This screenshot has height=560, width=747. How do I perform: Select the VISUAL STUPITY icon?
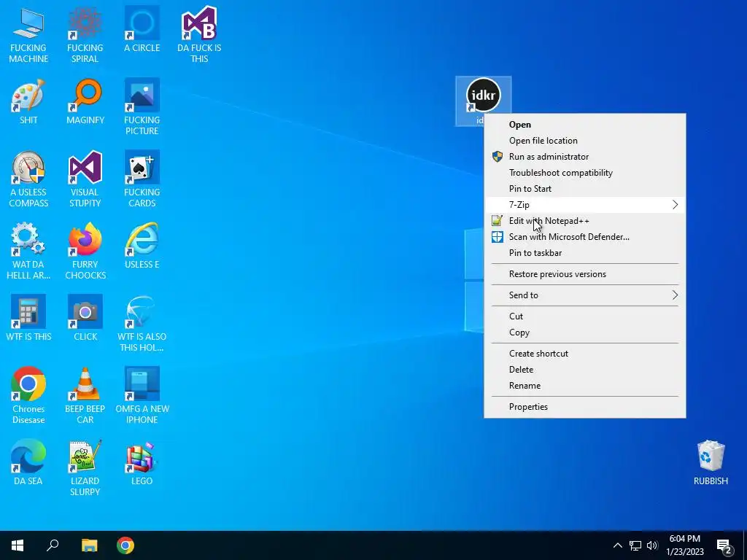tap(85, 168)
